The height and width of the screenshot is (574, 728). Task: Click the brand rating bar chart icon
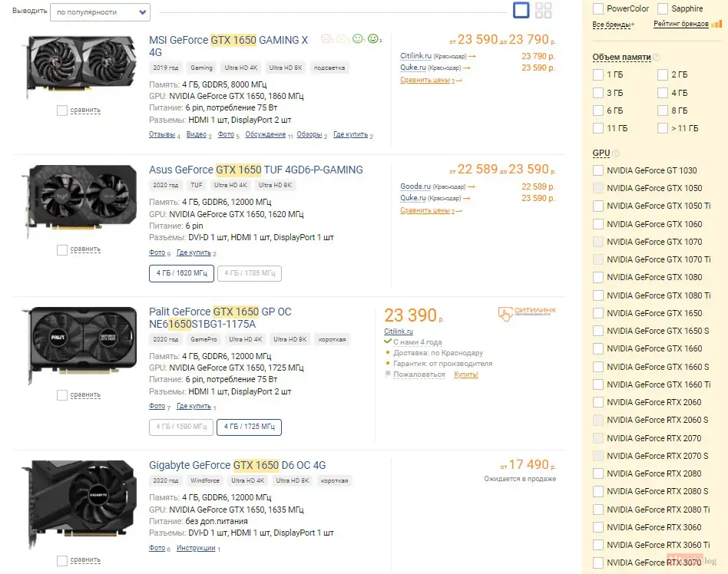[716, 24]
